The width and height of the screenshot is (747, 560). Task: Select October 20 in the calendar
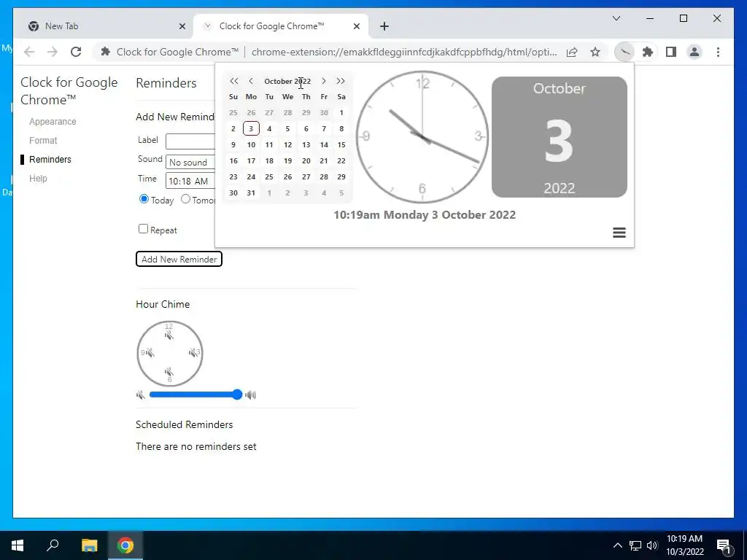[306, 161]
